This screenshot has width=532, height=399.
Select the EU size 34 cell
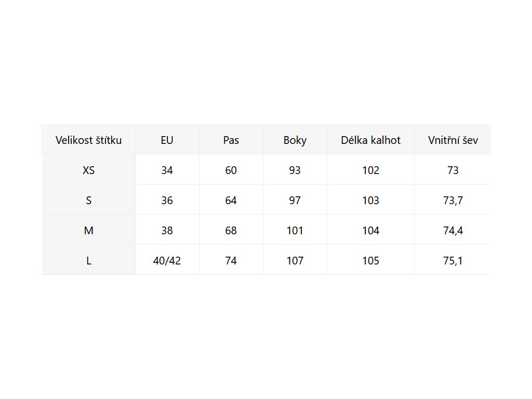tap(167, 170)
